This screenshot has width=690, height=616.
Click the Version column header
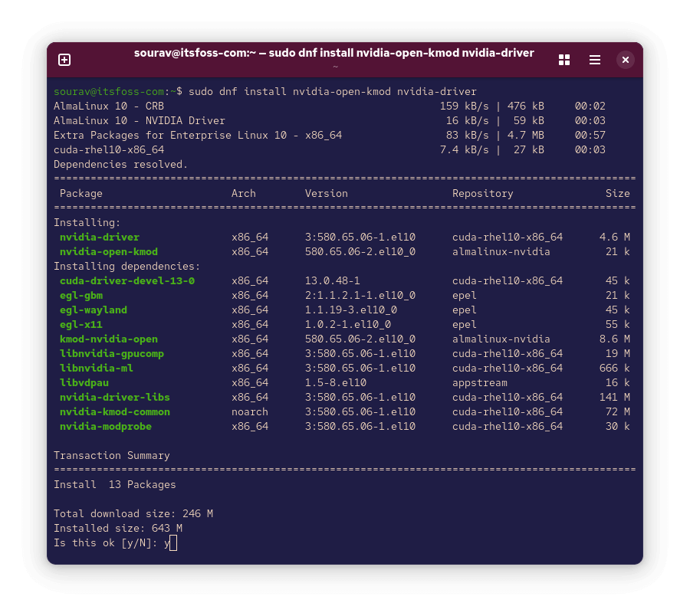[326, 194]
